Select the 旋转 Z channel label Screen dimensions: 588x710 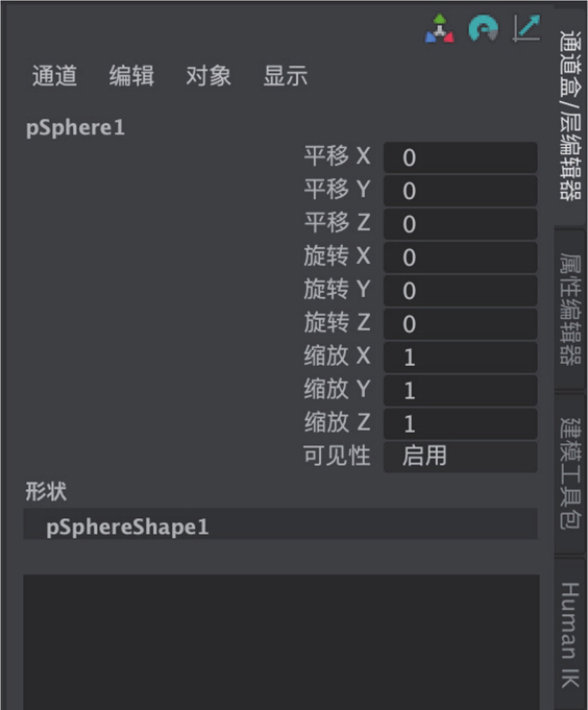[337, 323]
